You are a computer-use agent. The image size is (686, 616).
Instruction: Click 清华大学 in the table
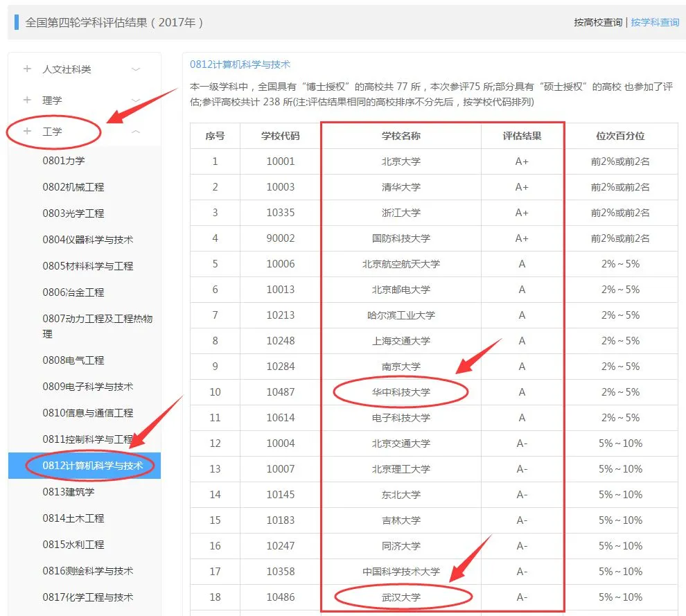[401, 187]
